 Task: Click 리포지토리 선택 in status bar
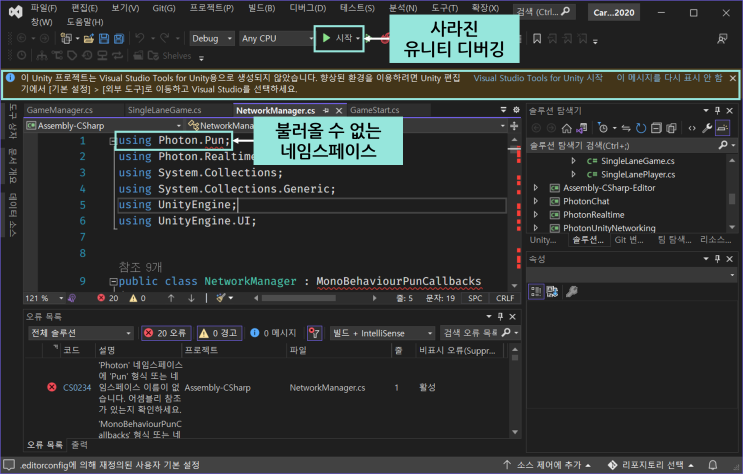click(x=651, y=465)
